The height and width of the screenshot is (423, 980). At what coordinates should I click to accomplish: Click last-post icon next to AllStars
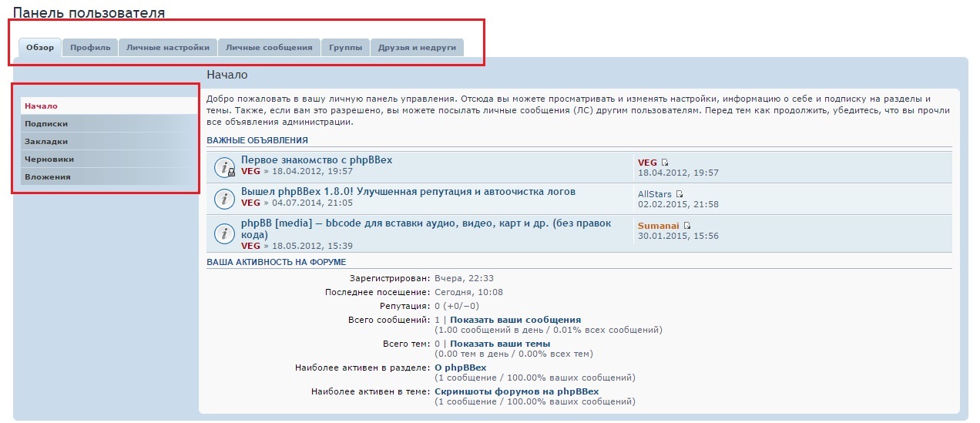pos(680,194)
